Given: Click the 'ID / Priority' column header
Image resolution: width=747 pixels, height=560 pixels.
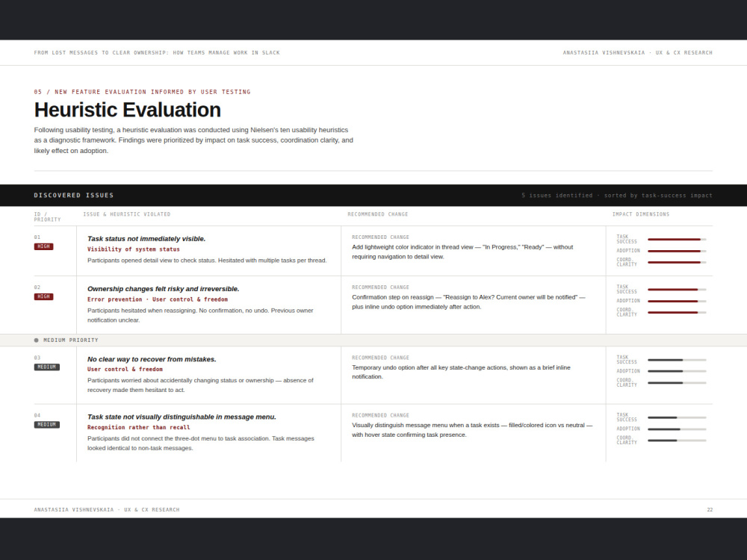Looking at the screenshot, I should (47, 217).
